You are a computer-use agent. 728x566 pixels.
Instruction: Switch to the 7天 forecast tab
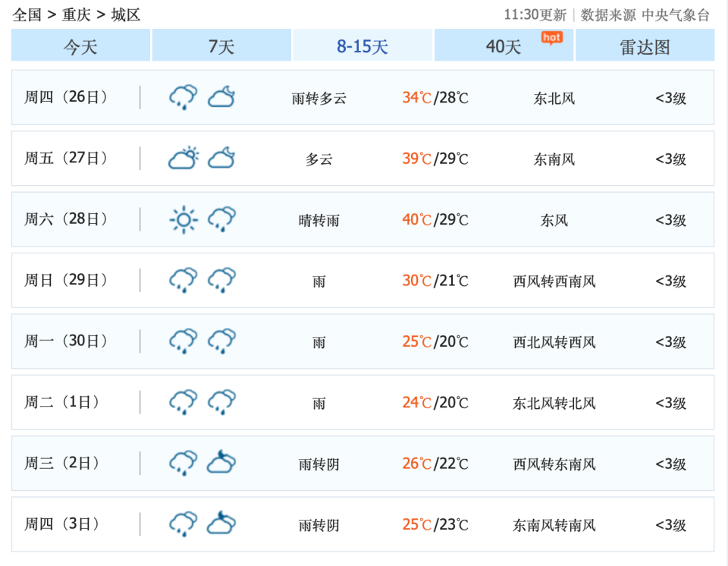(221, 45)
